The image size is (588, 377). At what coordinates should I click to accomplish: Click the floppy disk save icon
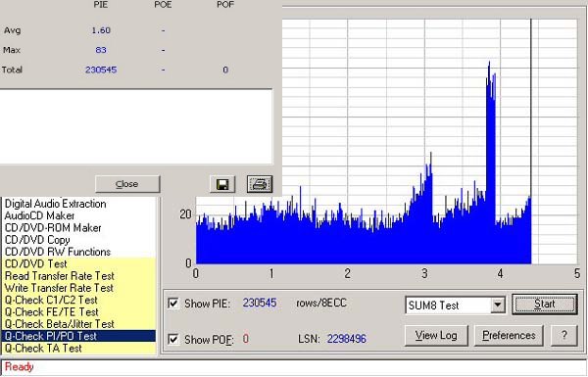222,184
